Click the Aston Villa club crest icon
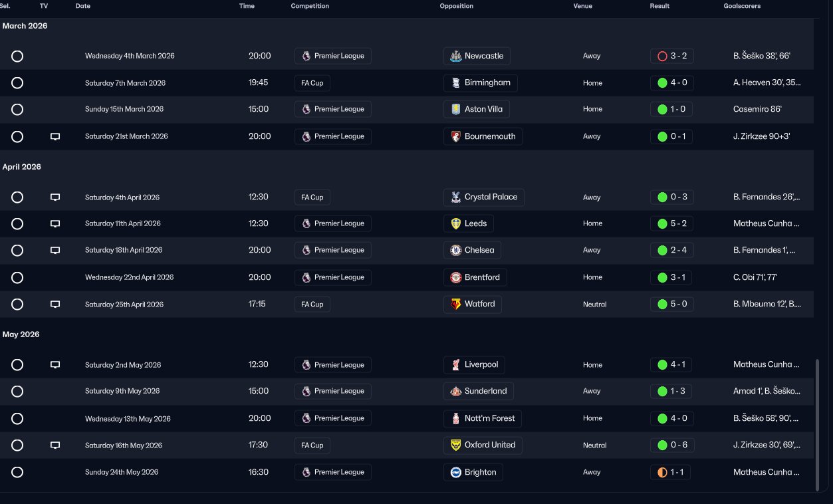833x504 pixels. coord(455,109)
